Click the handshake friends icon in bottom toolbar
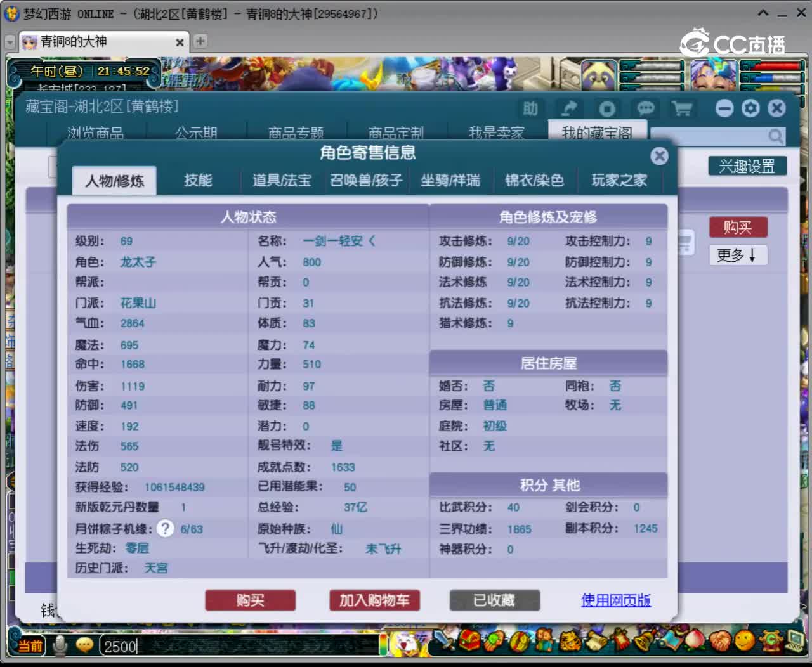 720,642
